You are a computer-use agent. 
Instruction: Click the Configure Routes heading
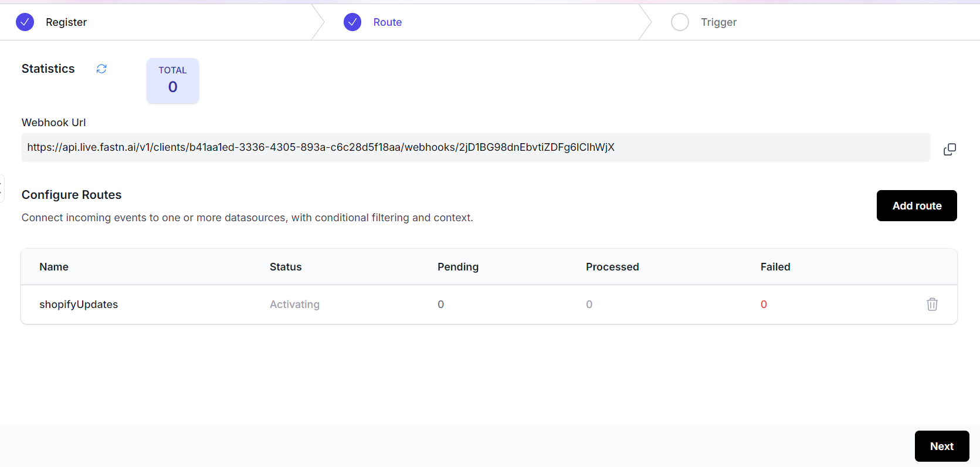[x=72, y=195]
